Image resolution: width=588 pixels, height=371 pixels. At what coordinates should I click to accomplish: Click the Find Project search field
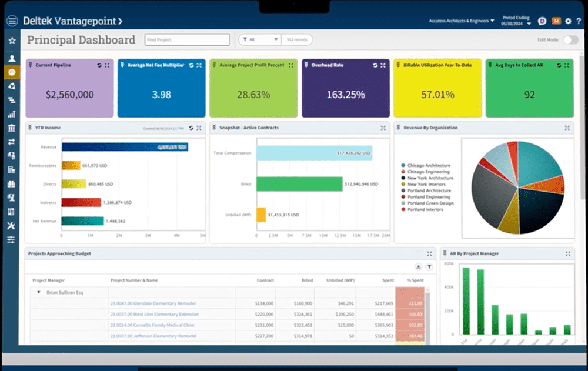tap(187, 39)
